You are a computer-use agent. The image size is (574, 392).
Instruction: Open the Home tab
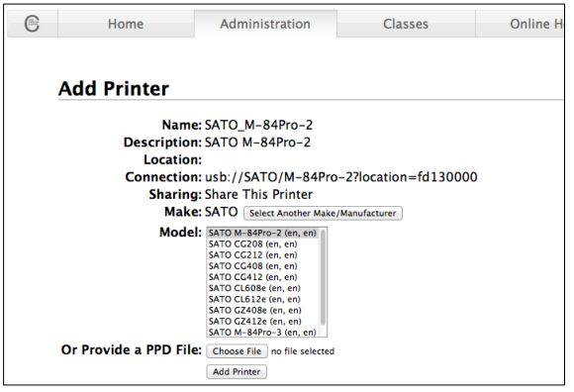126,24
